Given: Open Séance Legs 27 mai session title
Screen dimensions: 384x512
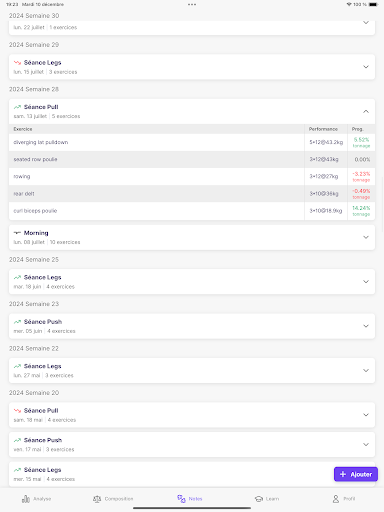Looking at the screenshot, I should coord(43,366).
